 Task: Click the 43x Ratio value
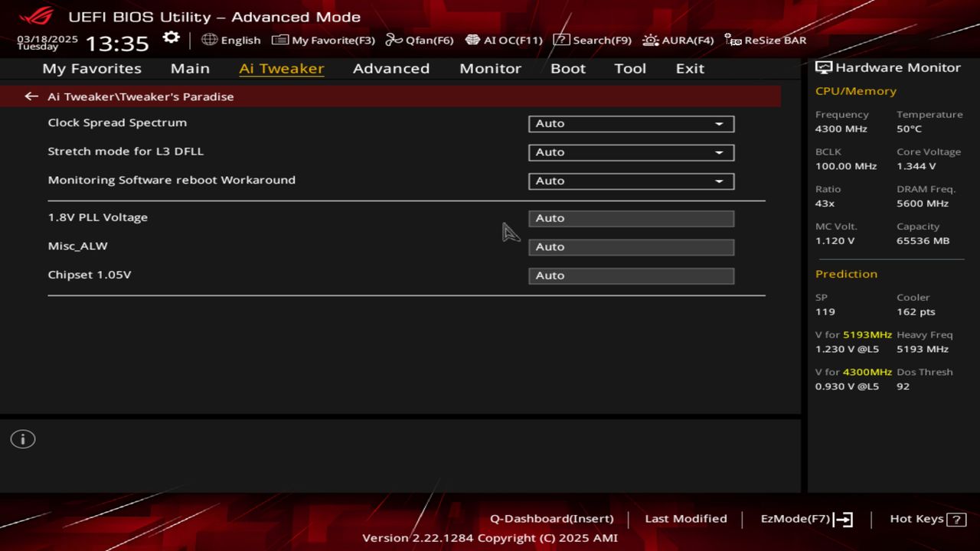point(825,204)
